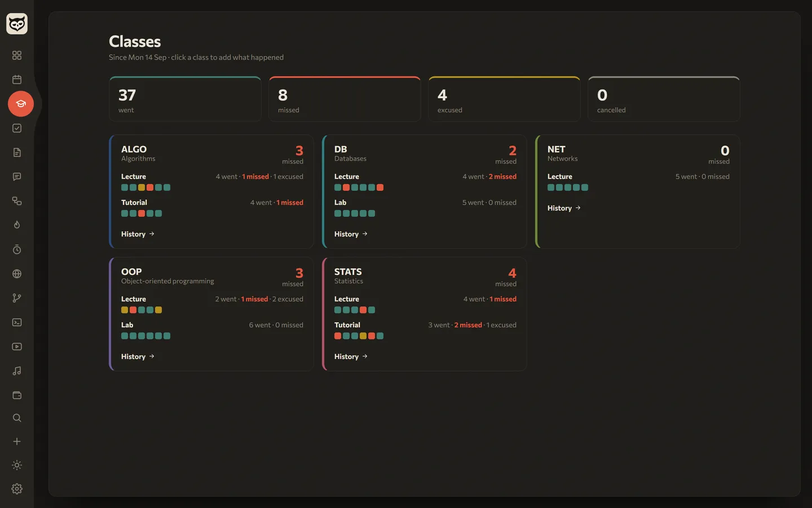Click the 0 cancelled summary card
Viewport: 812px width, 508px height.
click(664, 99)
